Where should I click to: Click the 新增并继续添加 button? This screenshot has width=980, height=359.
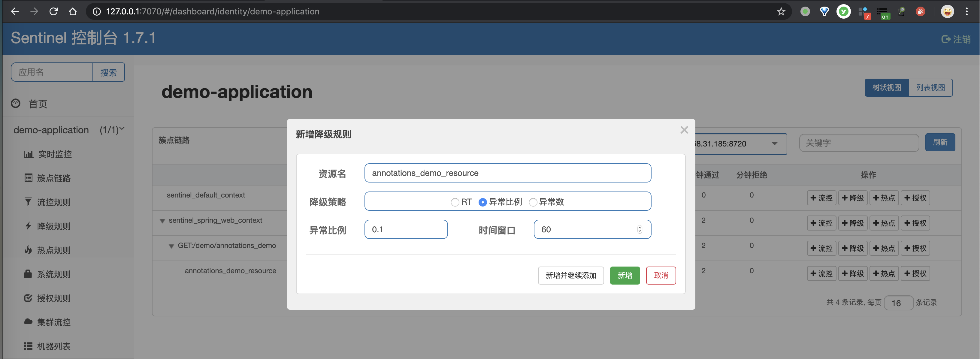point(571,275)
